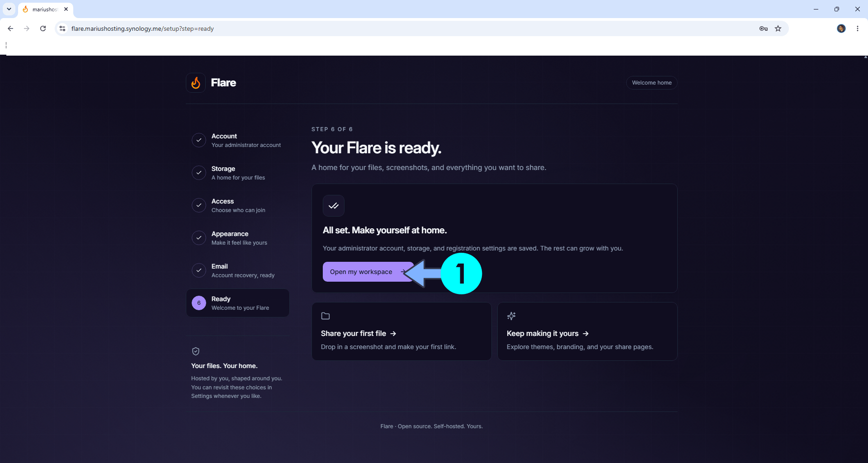Click the sparkles icon in Keep making card

click(x=511, y=316)
